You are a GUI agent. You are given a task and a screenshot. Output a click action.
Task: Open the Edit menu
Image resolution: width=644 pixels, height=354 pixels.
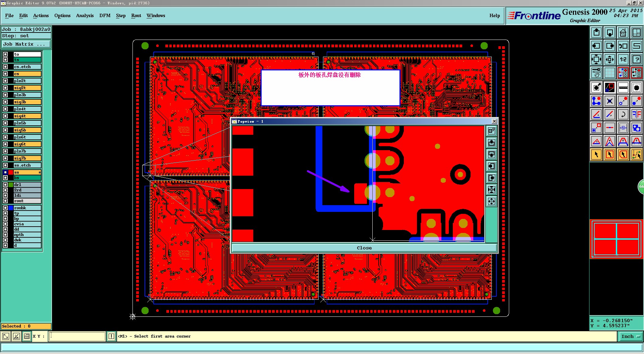(23, 15)
